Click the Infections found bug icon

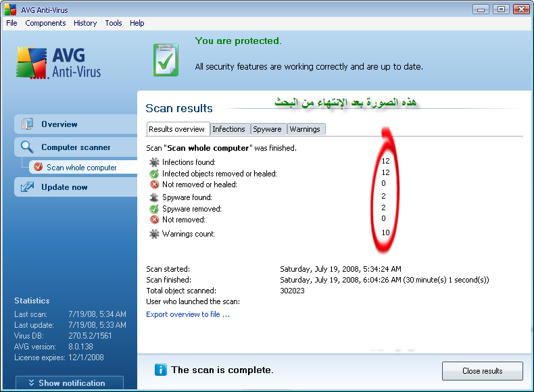click(x=154, y=162)
